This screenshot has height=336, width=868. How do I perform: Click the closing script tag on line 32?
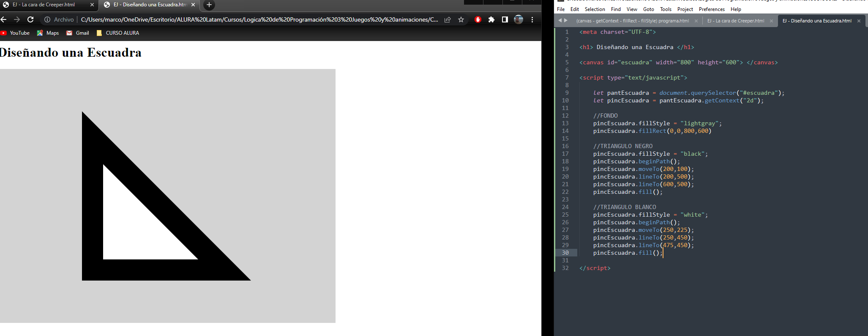tap(595, 268)
